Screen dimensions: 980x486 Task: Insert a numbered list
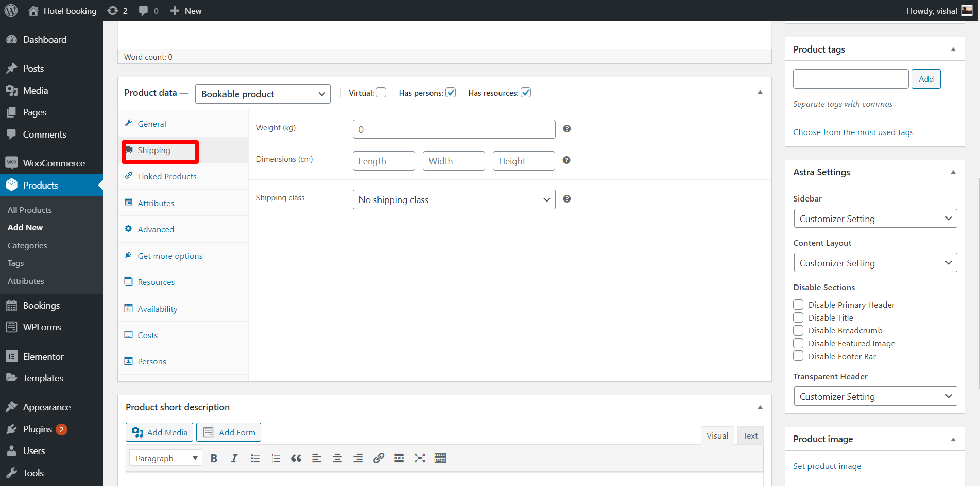[276, 458]
